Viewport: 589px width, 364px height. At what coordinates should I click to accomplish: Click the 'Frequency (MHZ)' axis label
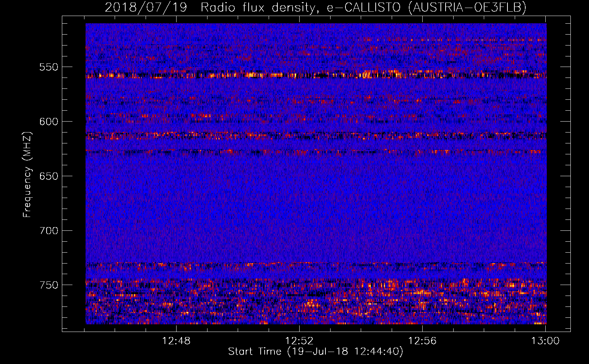point(27,174)
